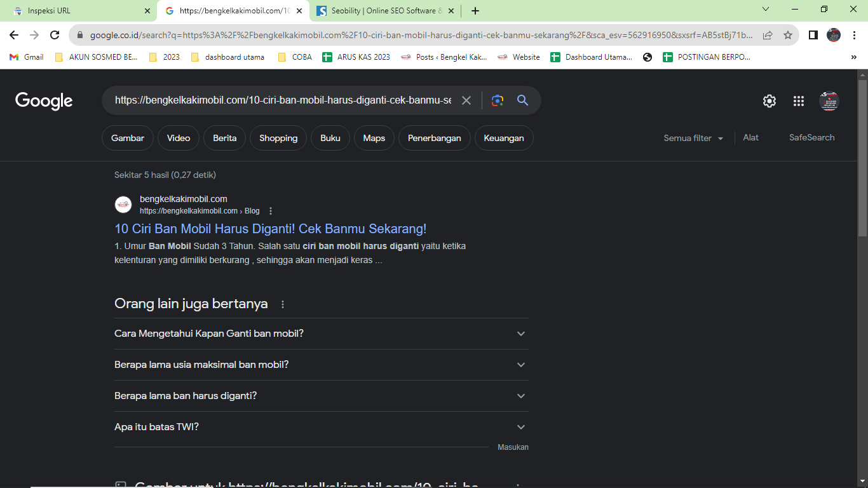
Task: Expand 'Cara Mengetahui Kapan Ganti ban mobil?'
Action: click(x=322, y=334)
